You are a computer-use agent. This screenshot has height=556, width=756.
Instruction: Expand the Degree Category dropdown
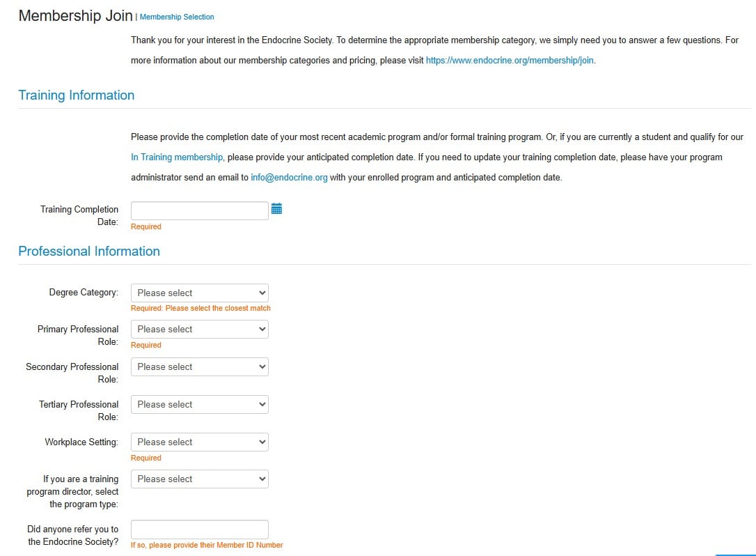pyautogui.click(x=199, y=293)
